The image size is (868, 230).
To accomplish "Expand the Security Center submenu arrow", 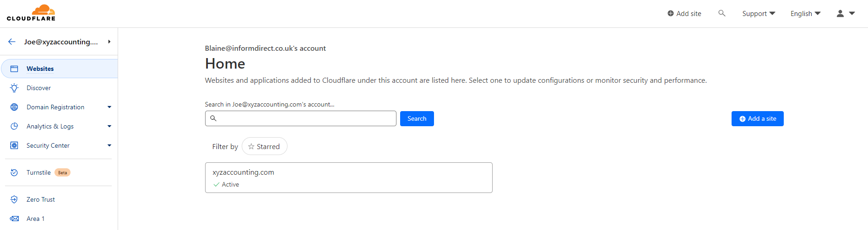I will click(x=109, y=145).
